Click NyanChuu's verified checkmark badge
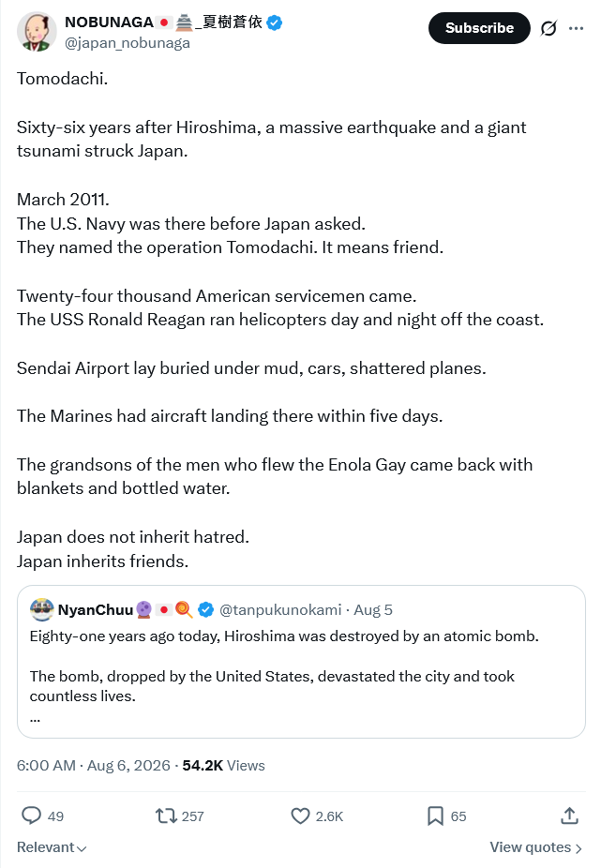This screenshot has height=868, width=601. (205, 609)
